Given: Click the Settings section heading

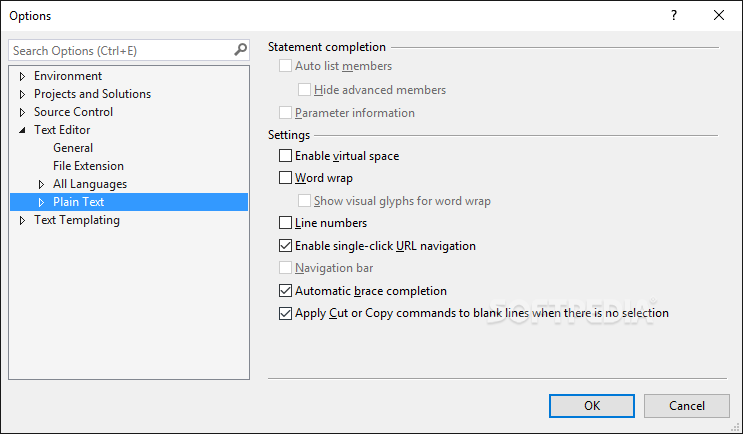Looking at the screenshot, I should [289, 135].
